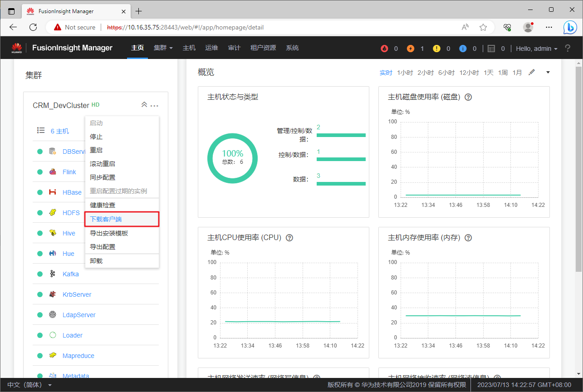
Task: Click the Mapreduce service icon
Action: [x=53, y=356]
